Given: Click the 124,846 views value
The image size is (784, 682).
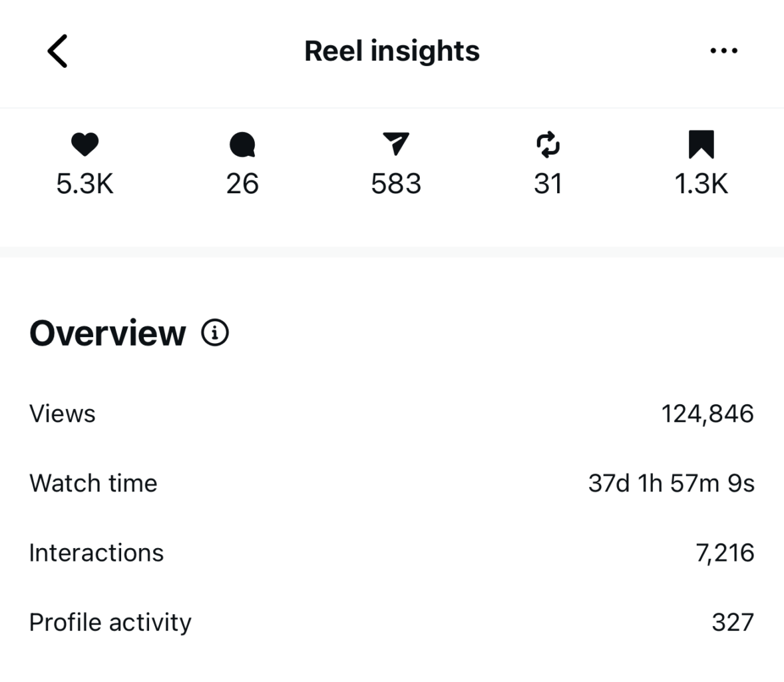Looking at the screenshot, I should coord(707,414).
